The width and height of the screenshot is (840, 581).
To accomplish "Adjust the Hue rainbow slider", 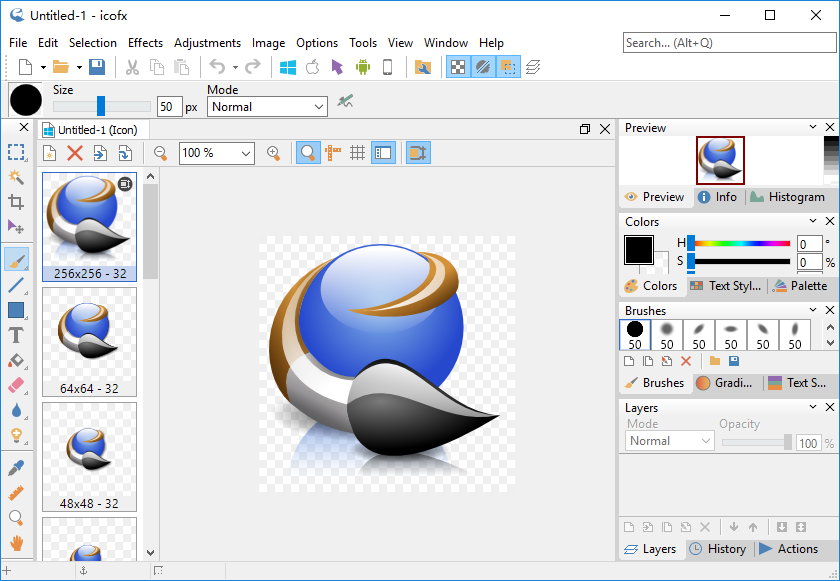I will click(x=740, y=244).
